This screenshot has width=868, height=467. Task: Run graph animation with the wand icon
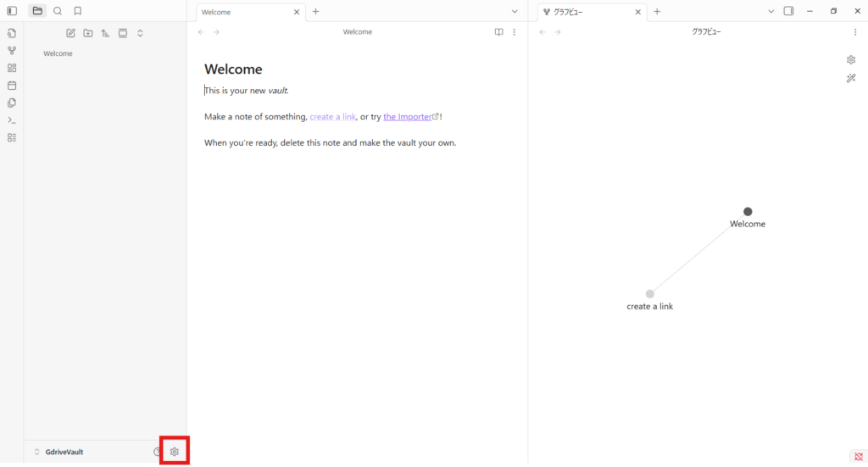tap(851, 78)
